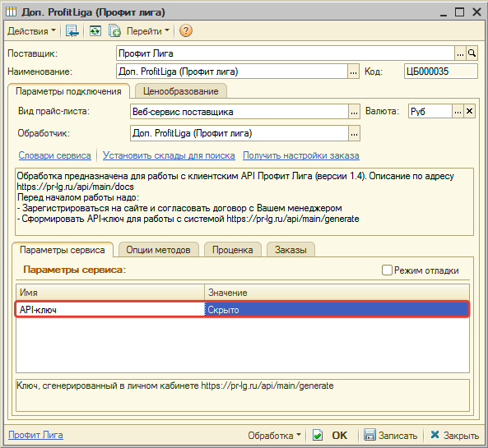
Task: Click the Наименование input field
Action: tap(232, 72)
